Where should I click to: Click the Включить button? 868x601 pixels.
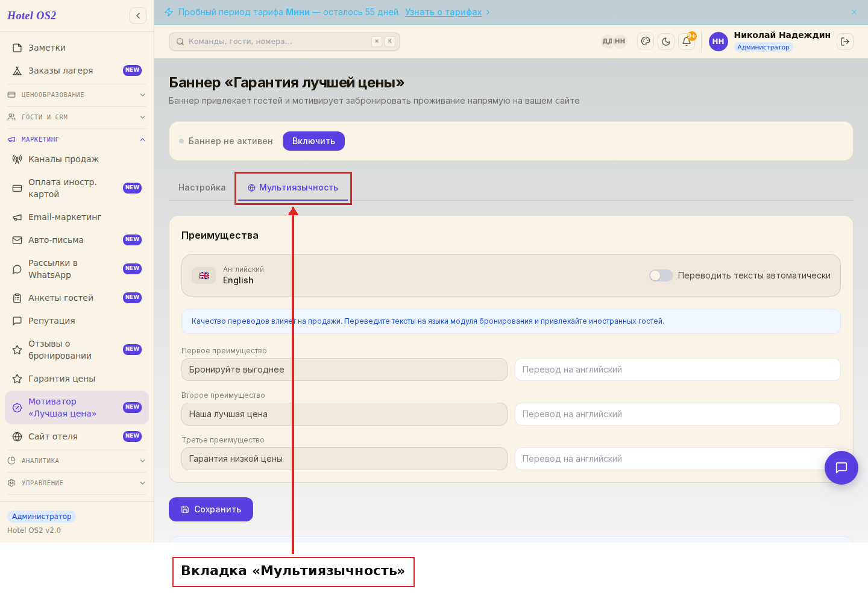click(x=313, y=141)
